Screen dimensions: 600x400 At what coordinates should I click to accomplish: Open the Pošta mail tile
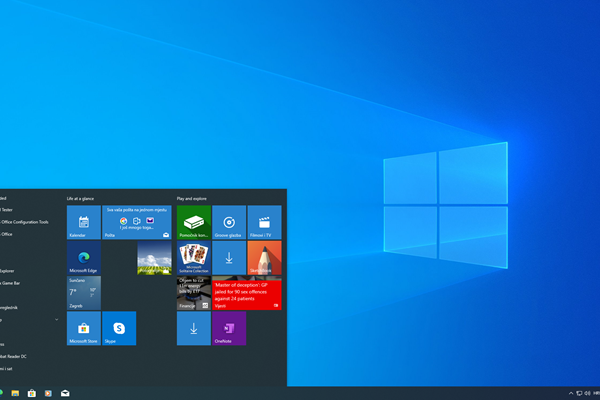point(137,222)
